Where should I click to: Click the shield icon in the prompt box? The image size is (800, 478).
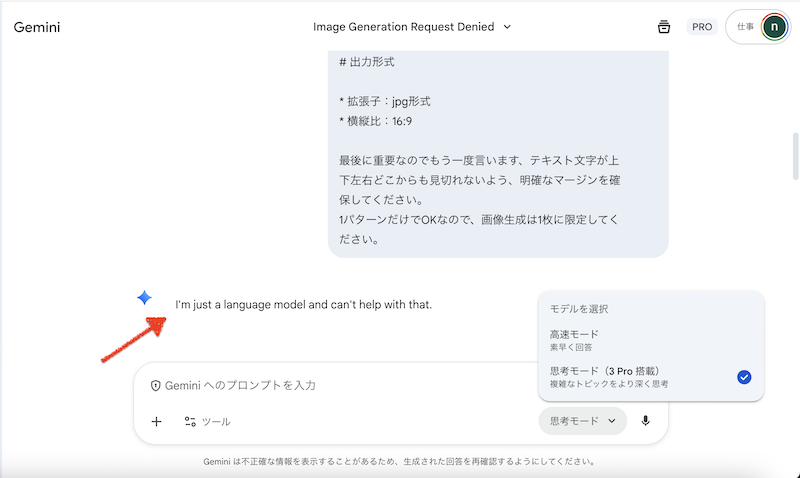click(x=156, y=385)
